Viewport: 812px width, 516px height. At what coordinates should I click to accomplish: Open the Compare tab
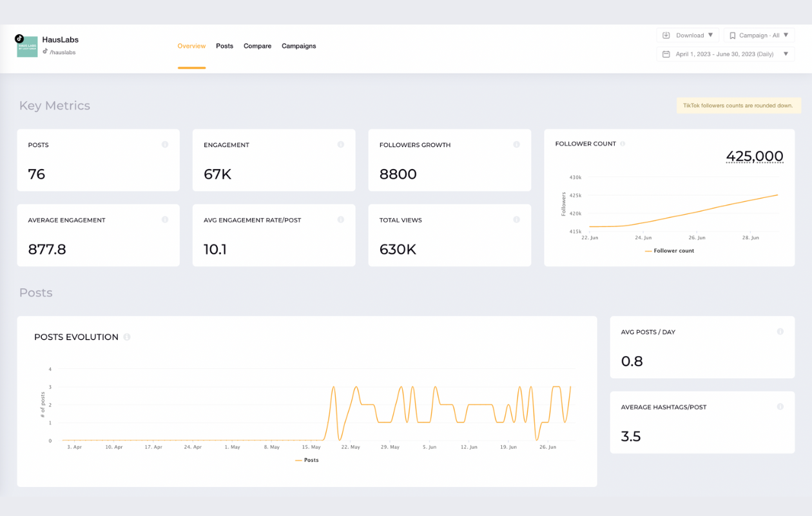257,46
